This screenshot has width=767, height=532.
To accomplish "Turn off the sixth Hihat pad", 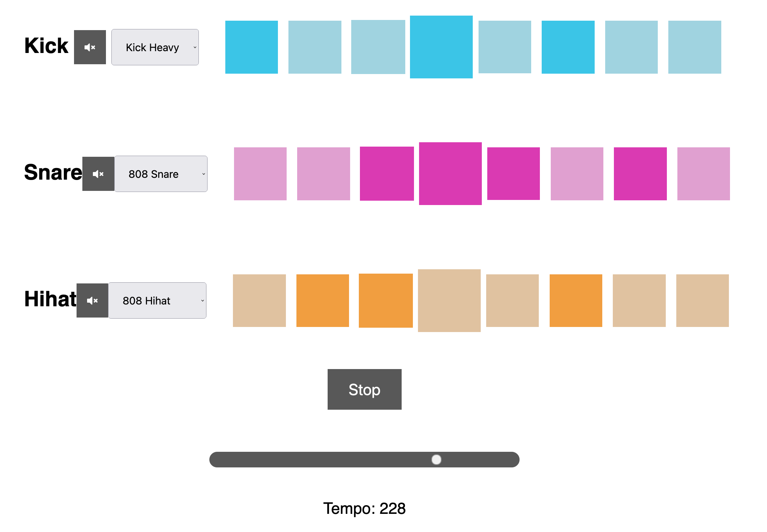I will click(x=576, y=300).
